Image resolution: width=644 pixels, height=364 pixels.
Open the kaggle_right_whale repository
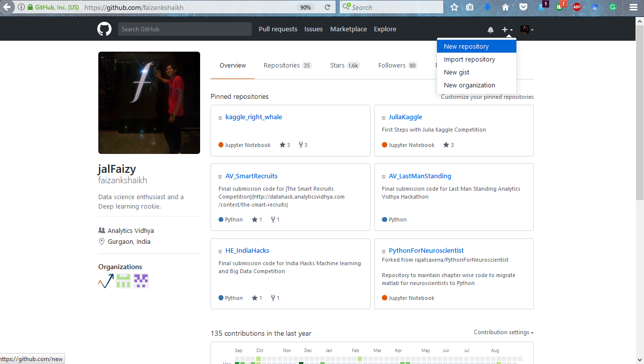(254, 117)
